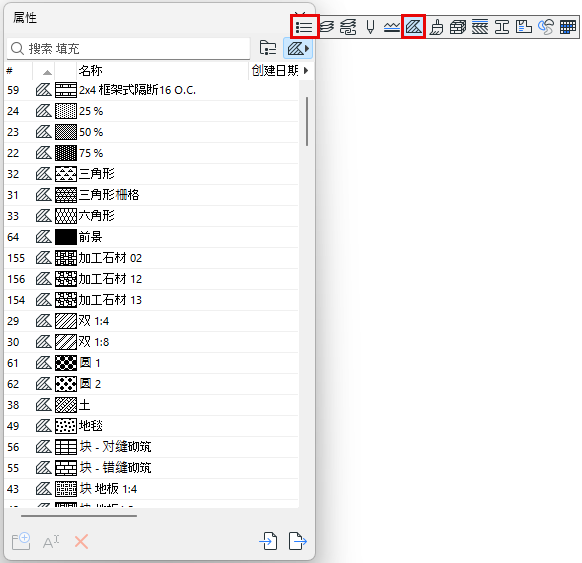Select the Line Types attribute icon
The width and height of the screenshot is (582, 563).
tap(392, 27)
